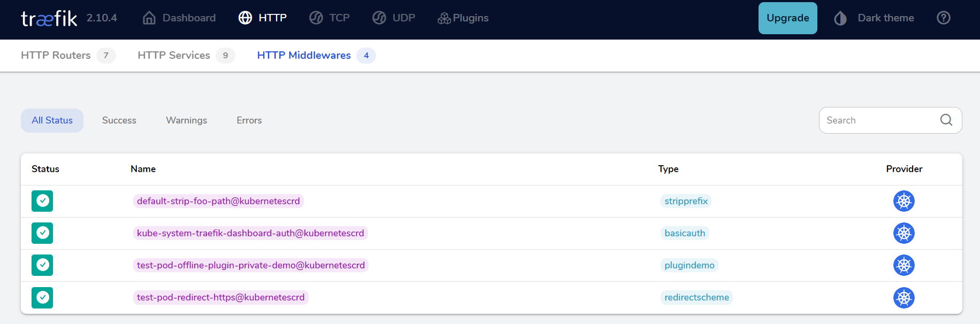
Task: Open the TCP section icon
Action: pos(316,18)
